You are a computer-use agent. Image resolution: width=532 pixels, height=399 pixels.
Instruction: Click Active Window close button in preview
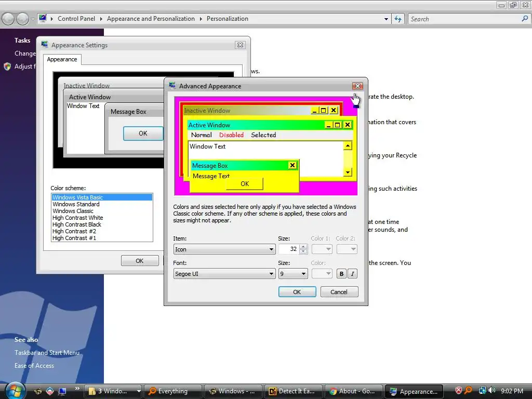[x=348, y=125]
